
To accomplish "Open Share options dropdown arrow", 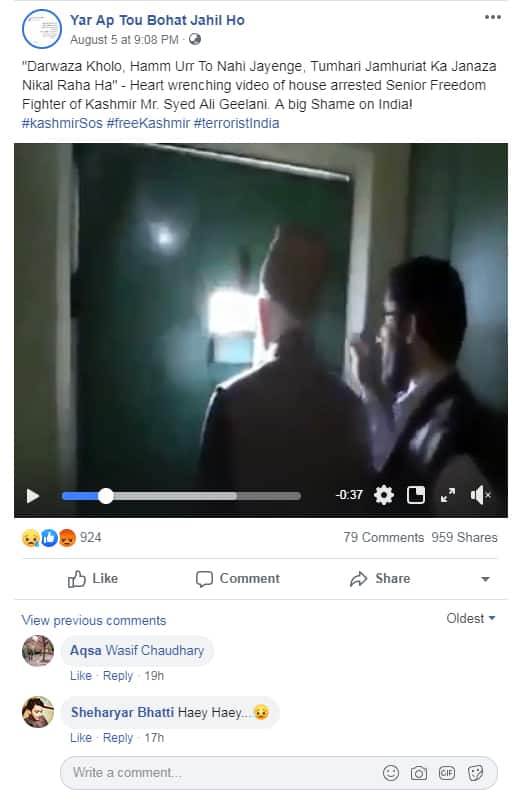I will [485, 579].
